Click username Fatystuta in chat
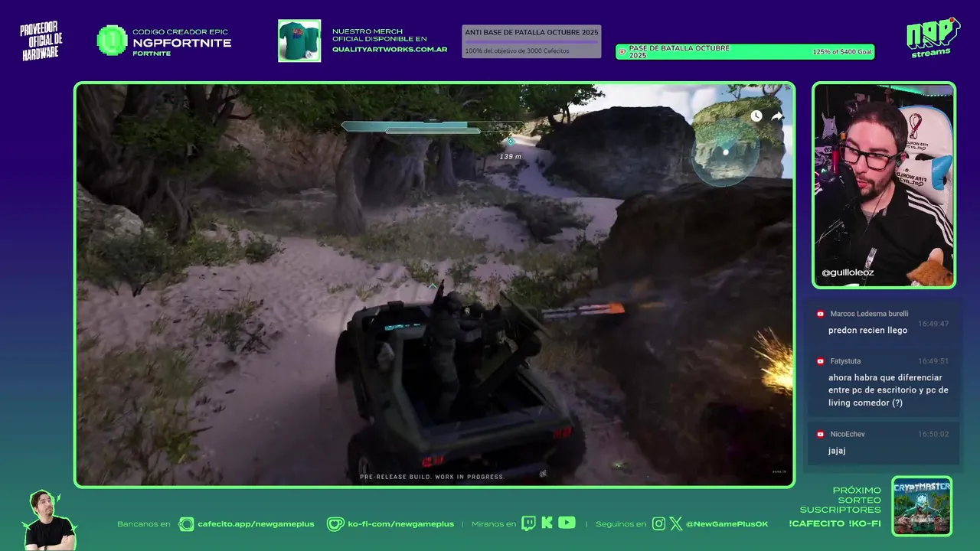 (845, 361)
